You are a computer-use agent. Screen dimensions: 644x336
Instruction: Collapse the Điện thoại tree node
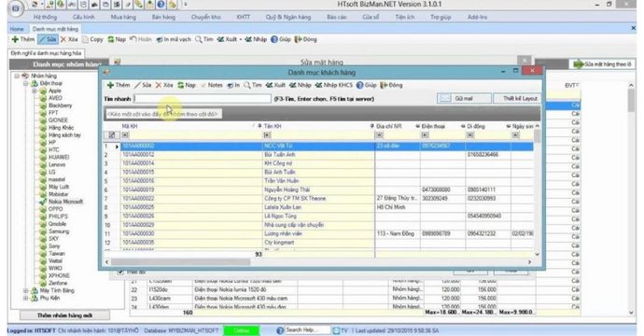26,83
